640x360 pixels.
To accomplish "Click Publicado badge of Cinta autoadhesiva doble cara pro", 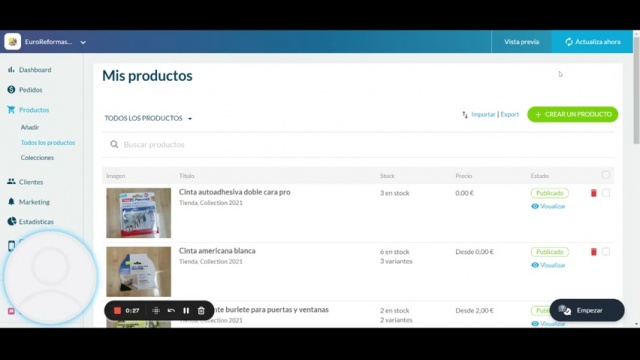I will [549, 193].
